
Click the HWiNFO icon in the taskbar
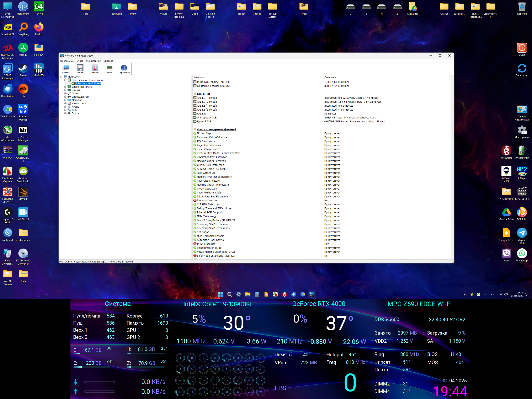[312, 294]
